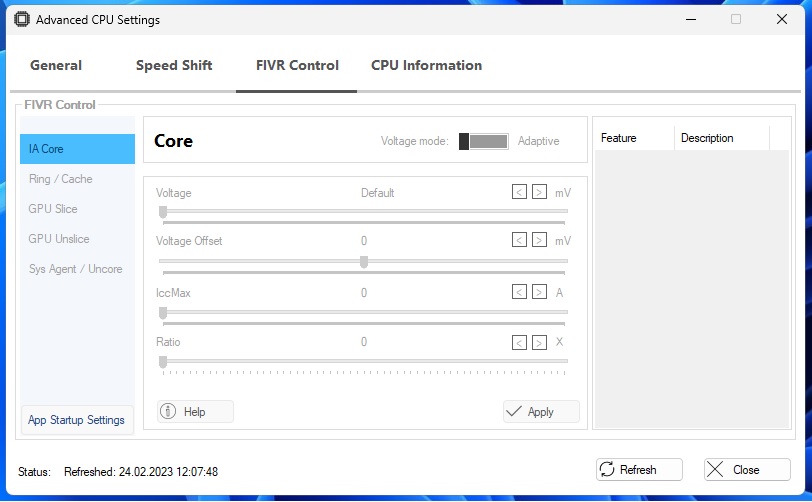Click the Refresh circular arrows icon
This screenshot has height=502, width=812.
(x=607, y=469)
